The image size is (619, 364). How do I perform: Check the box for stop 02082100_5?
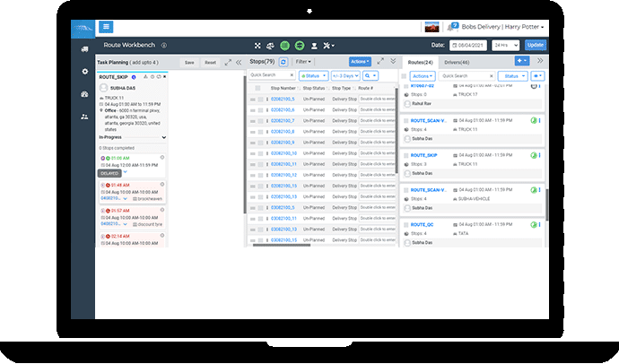[260, 100]
